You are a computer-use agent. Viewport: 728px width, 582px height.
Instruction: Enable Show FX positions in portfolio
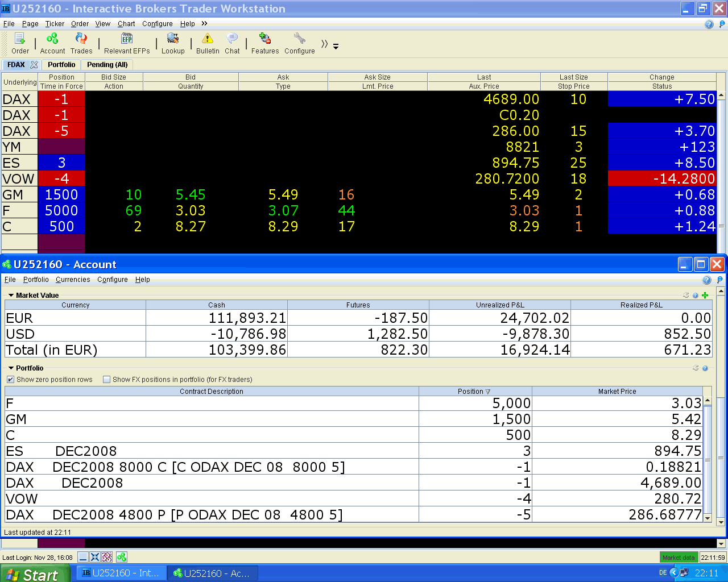[x=106, y=380]
